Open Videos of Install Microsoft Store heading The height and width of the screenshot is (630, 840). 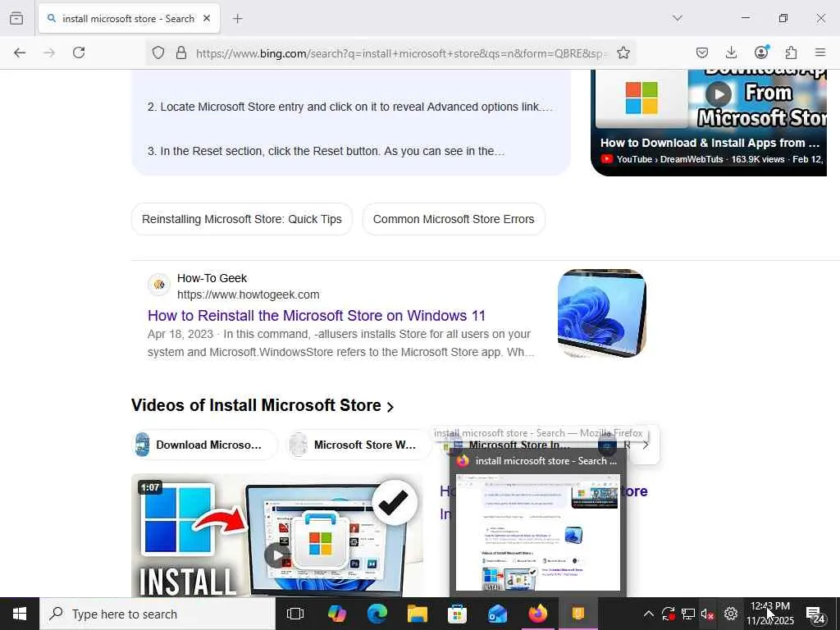[x=262, y=405]
